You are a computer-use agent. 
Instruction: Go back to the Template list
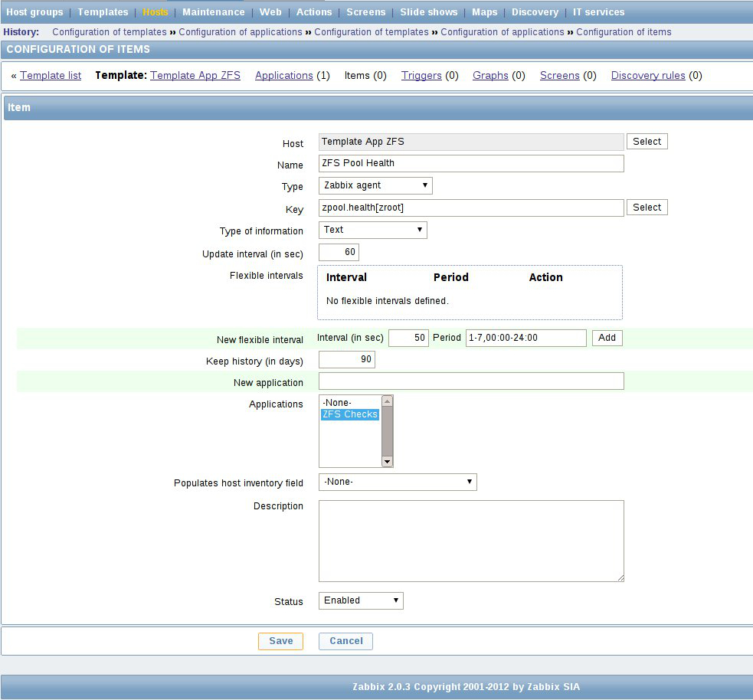[51, 75]
